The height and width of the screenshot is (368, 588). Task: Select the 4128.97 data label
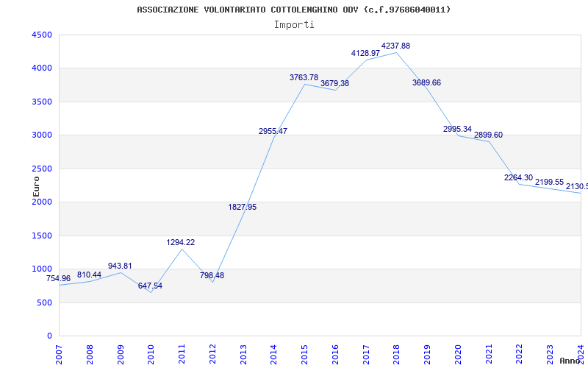pyautogui.click(x=365, y=53)
